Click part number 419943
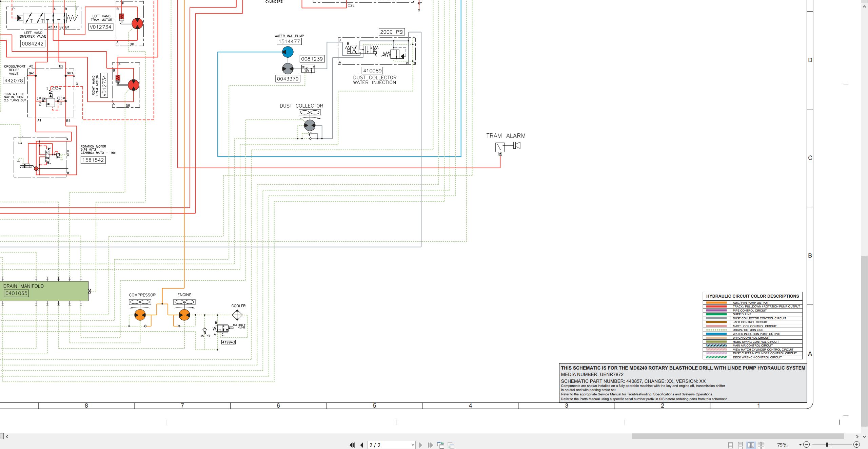The height and width of the screenshot is (449, 868). coord(229,342)
